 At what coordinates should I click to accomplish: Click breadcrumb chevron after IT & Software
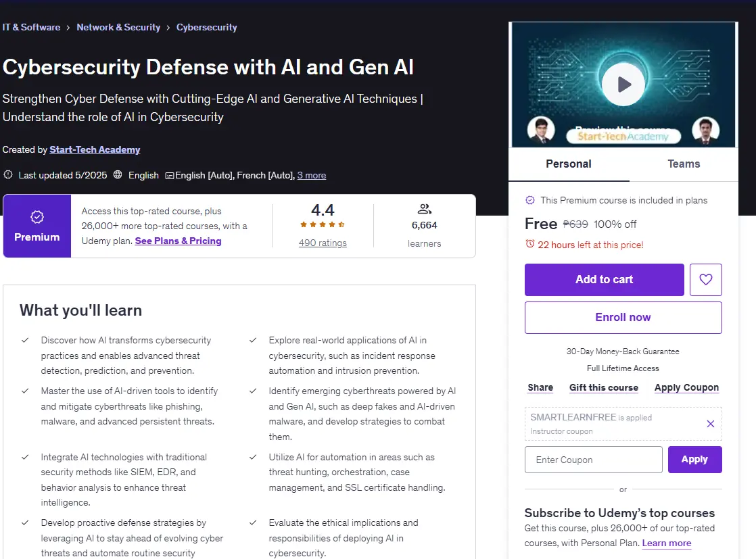pos(68,28)
